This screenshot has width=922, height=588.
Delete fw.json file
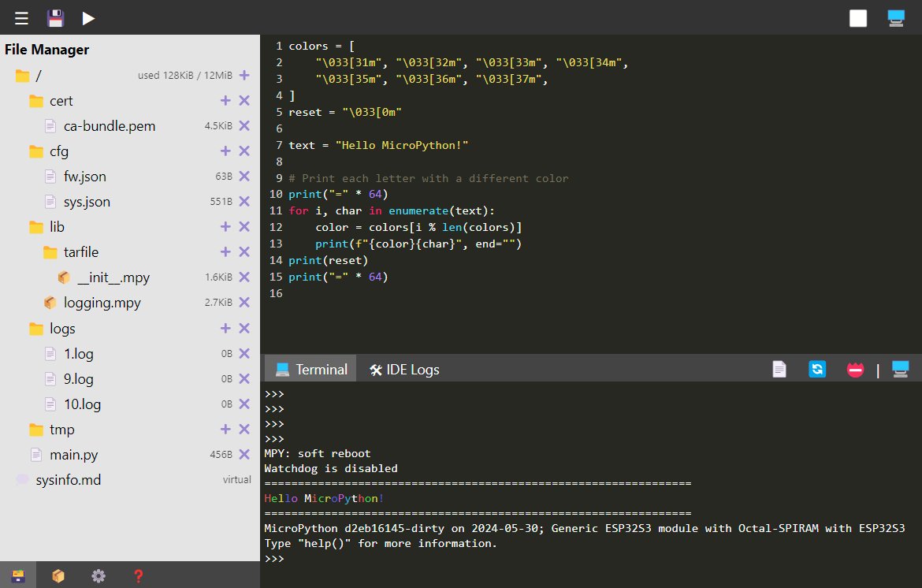click(244, 176)
